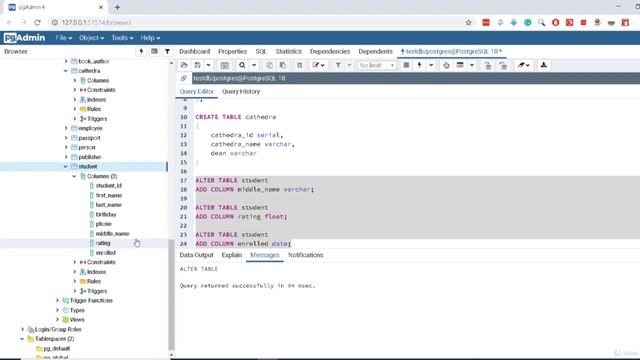Screen dimensions: 640x360
Task: Open the Help menu
Action: click(x=150, y=38)
